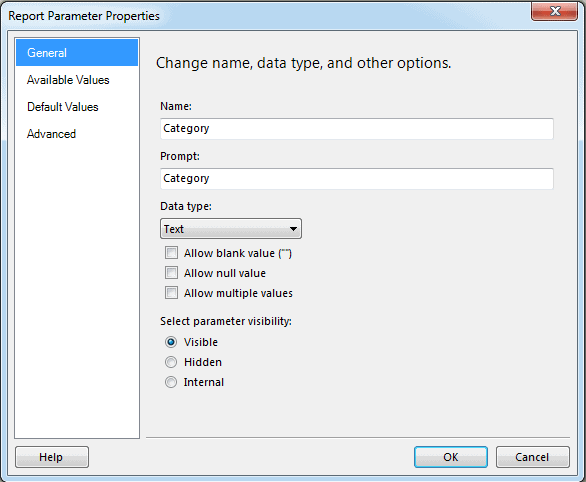Viewport: 586px width, 482px height.
Task: Open Help for this dialog
Action: (52, 457)
